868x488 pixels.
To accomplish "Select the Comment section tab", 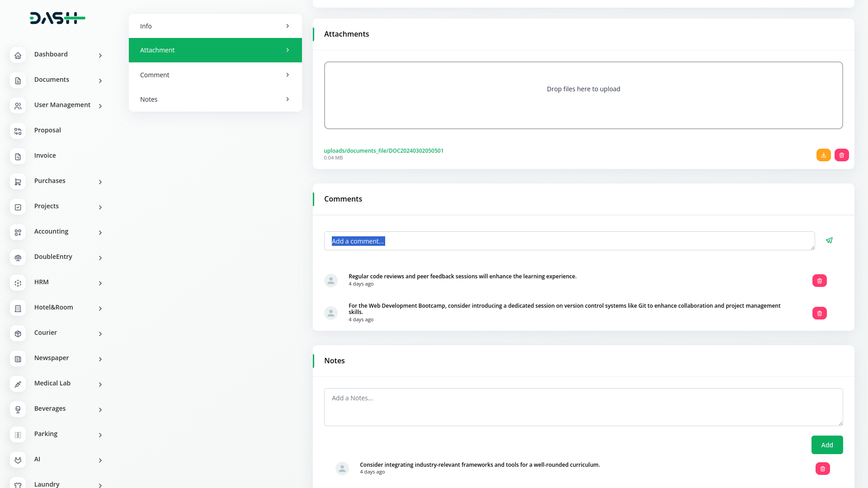I will [215, 75].
